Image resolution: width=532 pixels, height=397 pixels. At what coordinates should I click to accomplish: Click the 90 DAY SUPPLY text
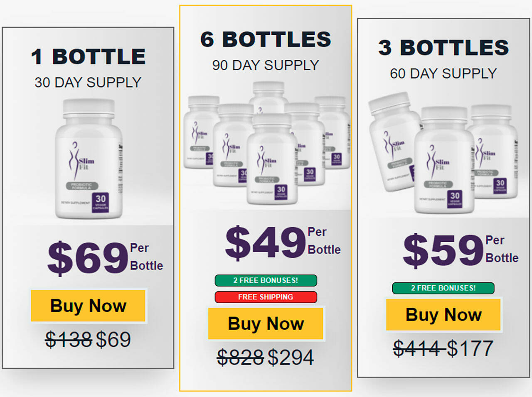tap(266, 65)
